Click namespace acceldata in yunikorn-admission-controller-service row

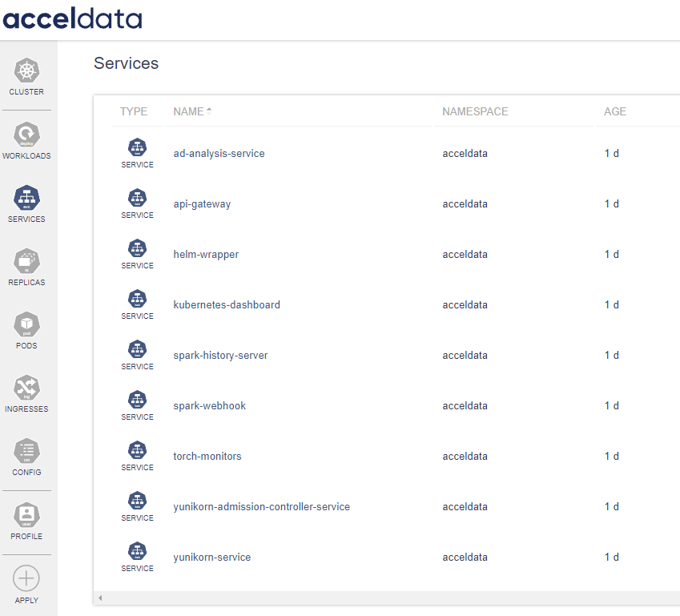tap(465, 507)
